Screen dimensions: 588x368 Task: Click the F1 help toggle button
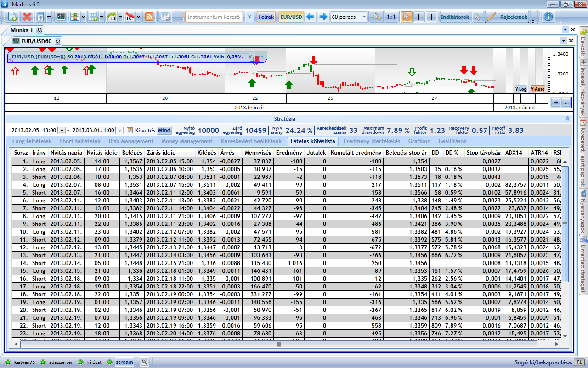(579, 362)
